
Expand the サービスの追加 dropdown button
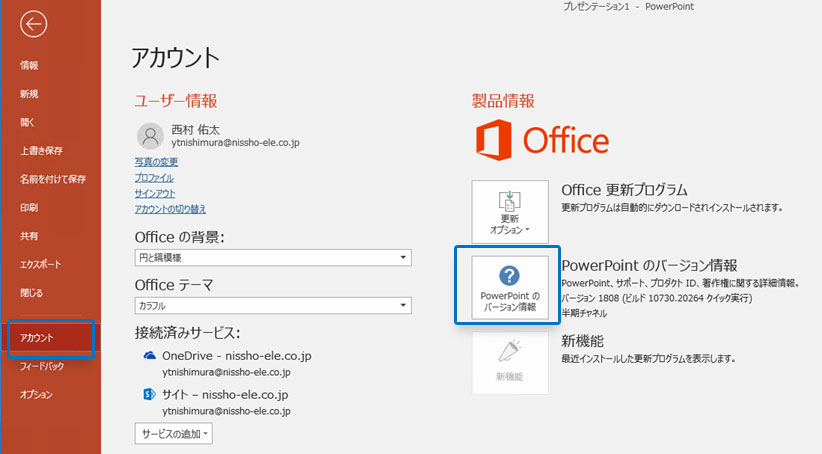coord(174,434)
